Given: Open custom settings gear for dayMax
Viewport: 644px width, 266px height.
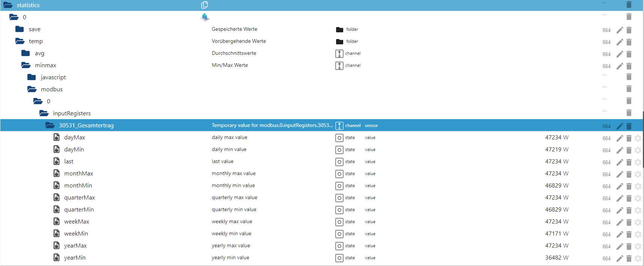Looking at the screenshot, I should pos(638,138).
